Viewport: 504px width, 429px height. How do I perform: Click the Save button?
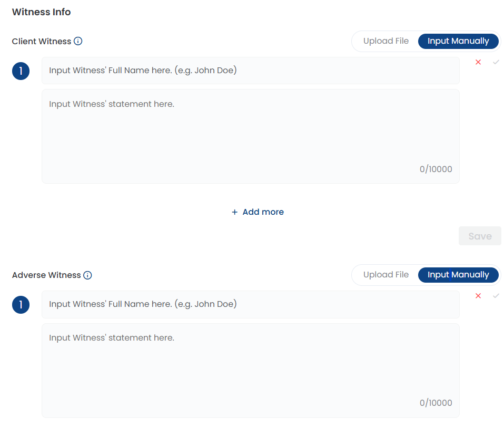(x=480, y=236)
